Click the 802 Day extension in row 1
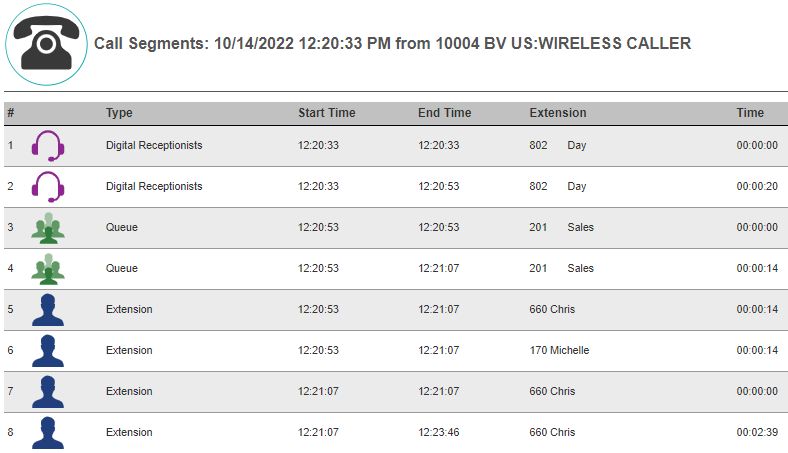 [x=557, y=146]
